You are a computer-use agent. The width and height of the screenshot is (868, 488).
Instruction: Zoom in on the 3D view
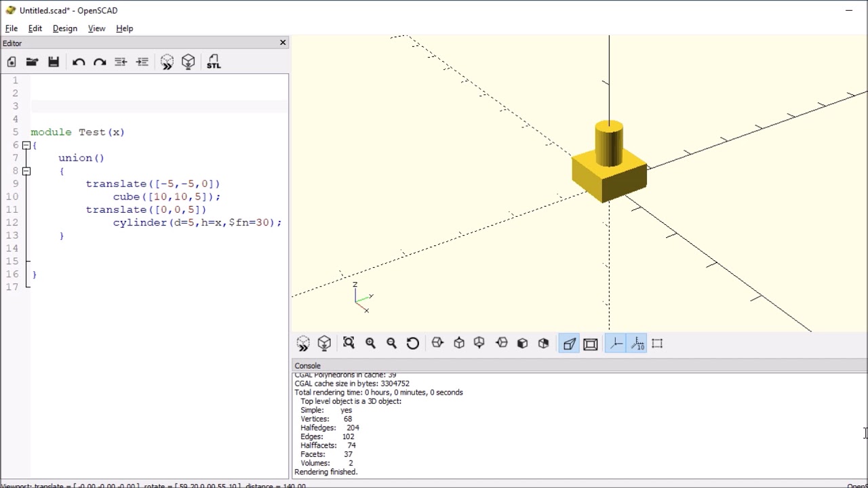(x=370, y=344)
